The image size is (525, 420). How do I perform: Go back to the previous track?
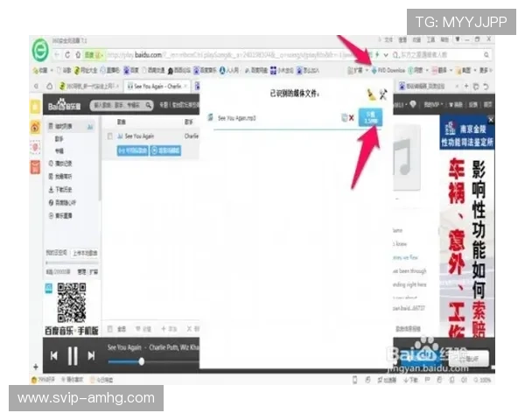(x=54, y=355)
